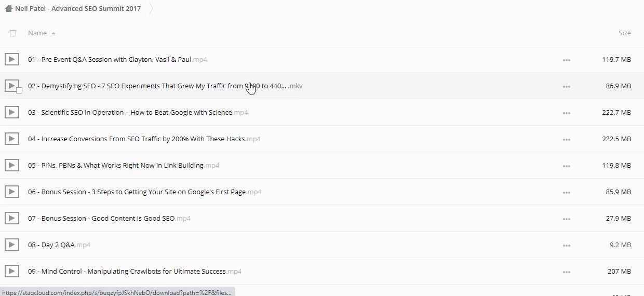This screenshot has height=296, width=644.
Task: Click video icon for 03 Scientific SEO
Action: (x=12, y=112)
